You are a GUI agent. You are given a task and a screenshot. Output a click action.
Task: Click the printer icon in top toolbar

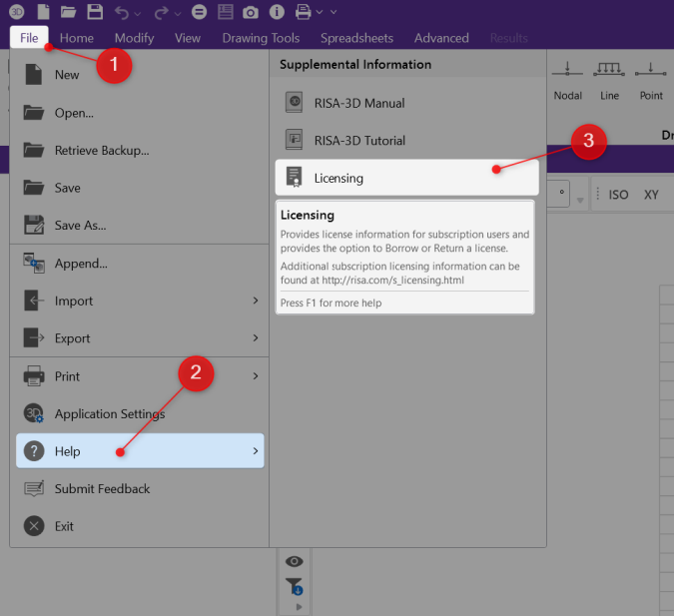point(303,12)
